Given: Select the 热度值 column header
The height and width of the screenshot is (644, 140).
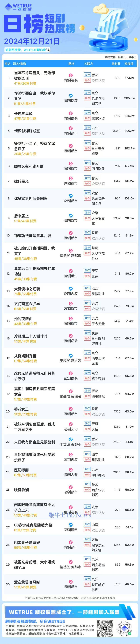Looking at the screenshot, I should point(129,64).
